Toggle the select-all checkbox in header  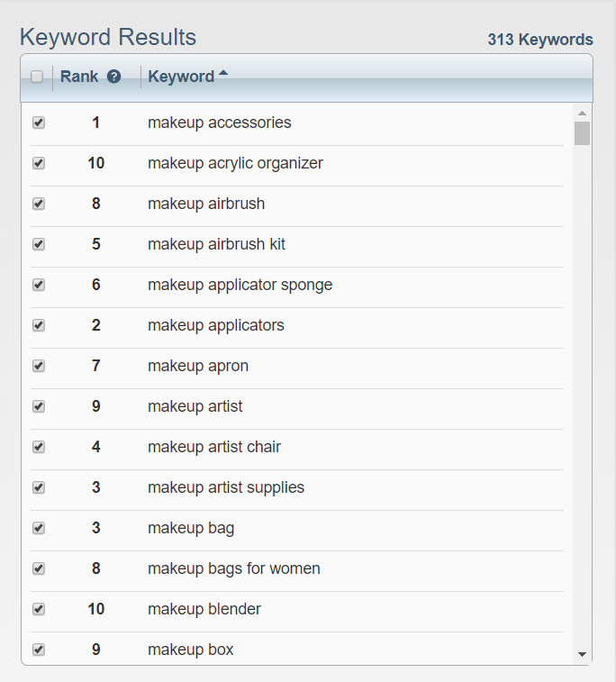pyautogui.click(x=37, y=77)
